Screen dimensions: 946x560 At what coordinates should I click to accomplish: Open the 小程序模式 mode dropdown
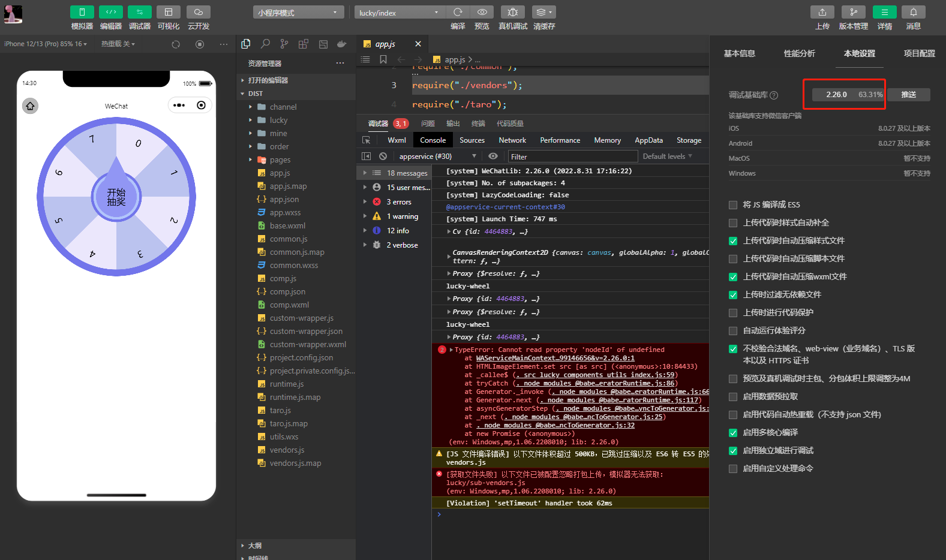click(298, 13)
